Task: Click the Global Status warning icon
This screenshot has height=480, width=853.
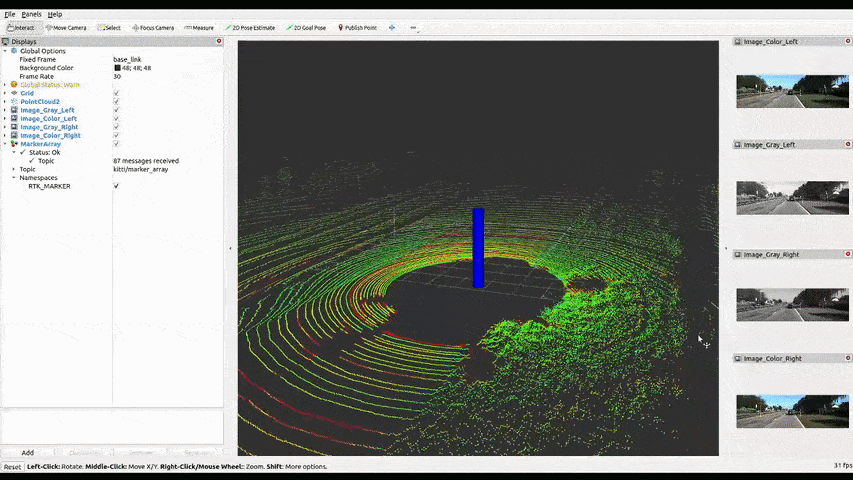Action: 14,84
